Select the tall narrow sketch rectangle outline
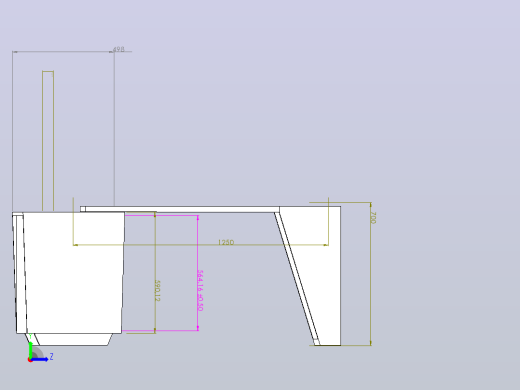Viewport: 520px width, 390px height. (x=48, y=141)
